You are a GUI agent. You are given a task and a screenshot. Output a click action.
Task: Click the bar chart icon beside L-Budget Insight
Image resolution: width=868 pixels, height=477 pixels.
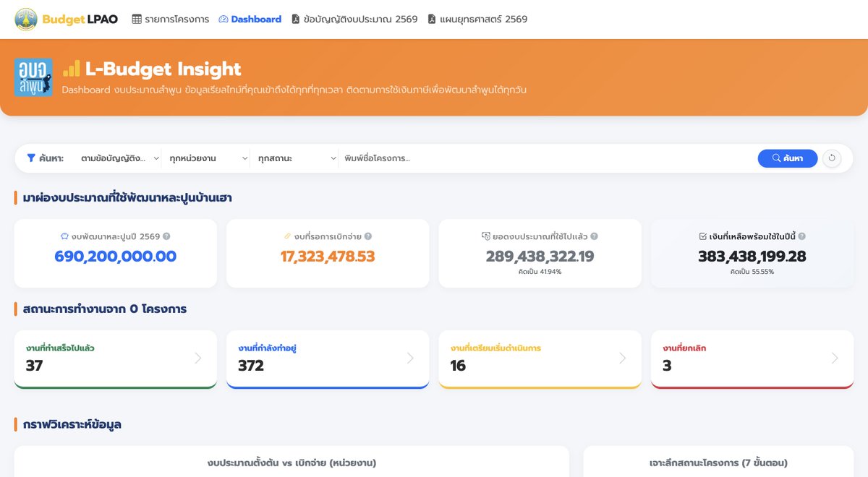point(72,69)
